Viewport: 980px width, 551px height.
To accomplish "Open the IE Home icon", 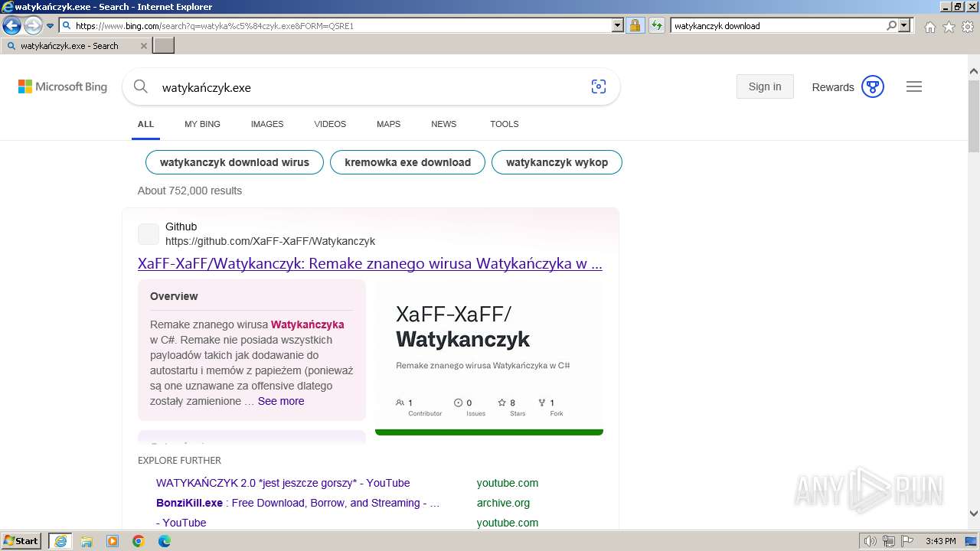I will 930,27.
